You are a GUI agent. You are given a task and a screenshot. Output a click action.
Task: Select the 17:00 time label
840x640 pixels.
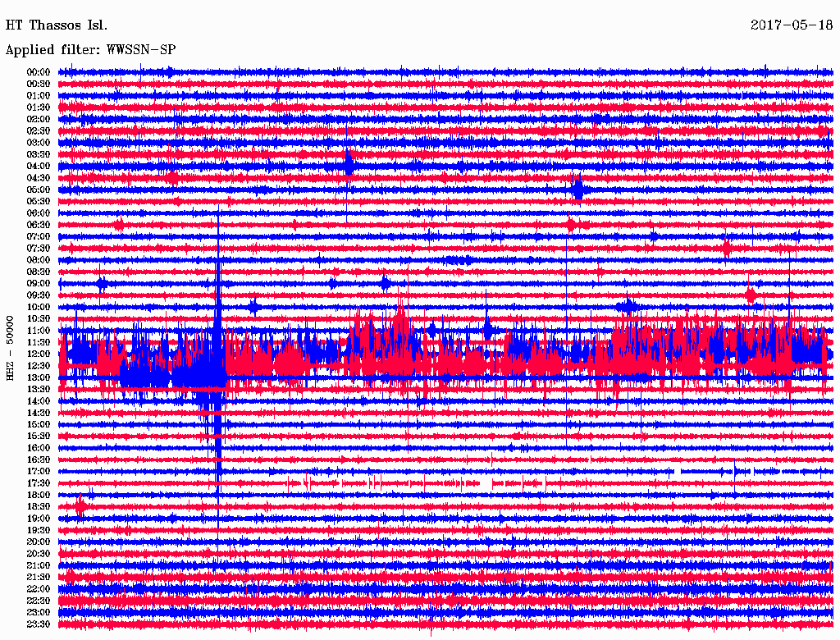coord(39,471)
